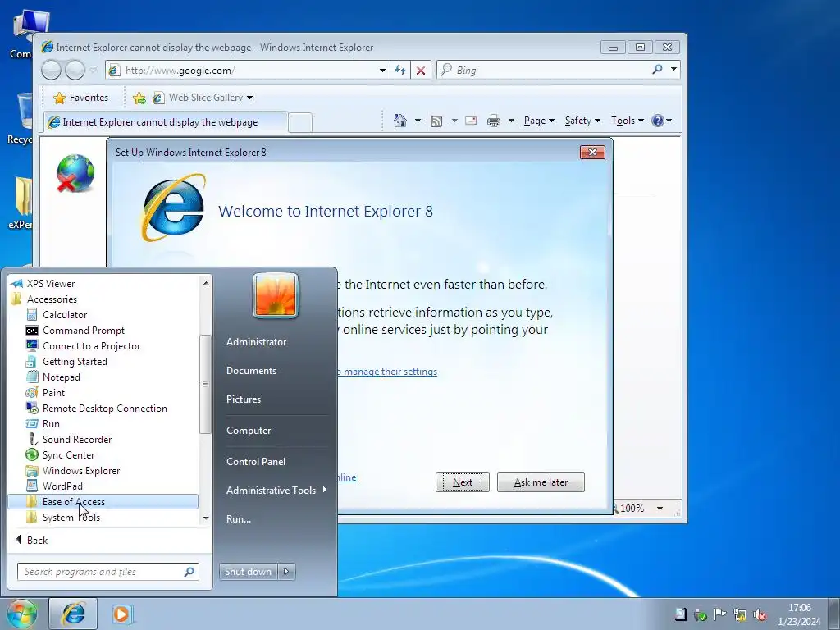Open the zoom level dropdown arrow
Image resolution: width=840 pixels, height=630 pixels.
coord(660,509)
